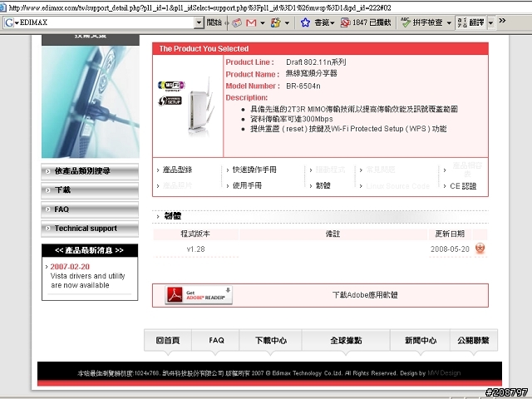The width and height of the screenshot is (532, 399).
Task: Click the 2008-05-20 update date
Action: (x=450, y=249)
